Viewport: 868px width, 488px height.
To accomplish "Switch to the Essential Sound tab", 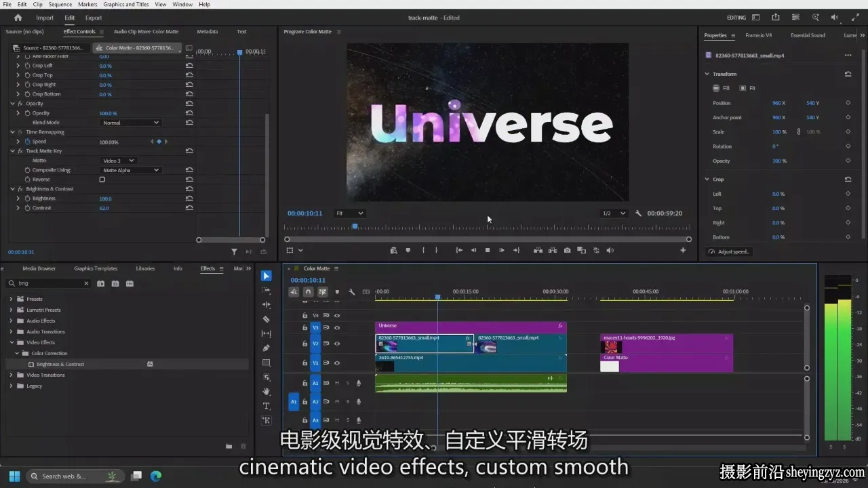I will point(808,35).
